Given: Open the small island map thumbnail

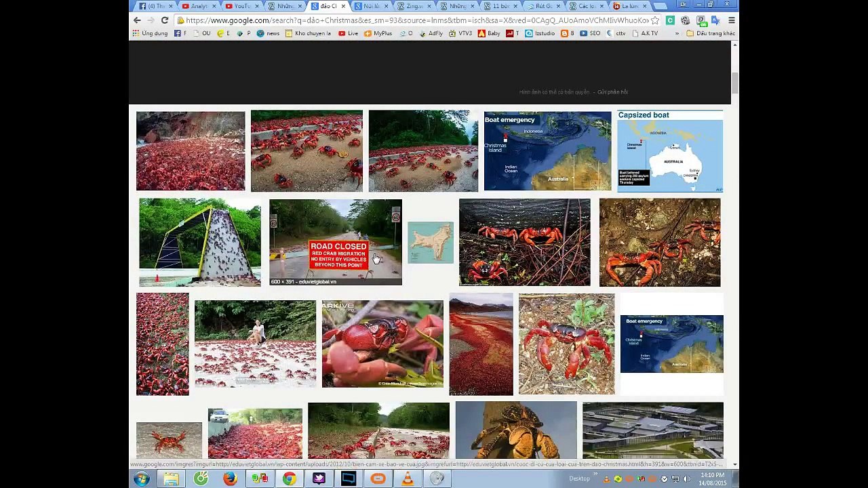Looking at the screenshot, I should click(x=431, y=242).
